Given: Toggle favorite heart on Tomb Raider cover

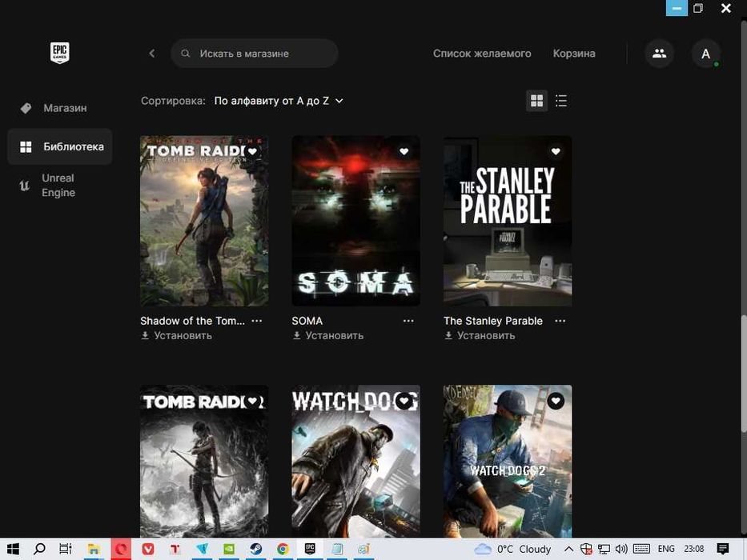Looking at the screenshot, I should click(252, 401).
